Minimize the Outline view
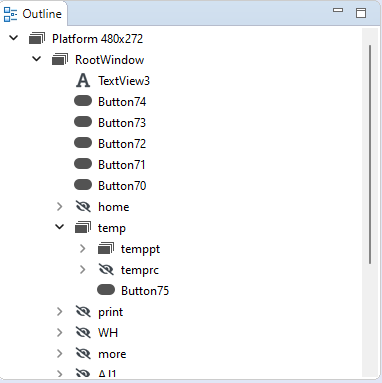The image size is (382, 383). (338, 10)
